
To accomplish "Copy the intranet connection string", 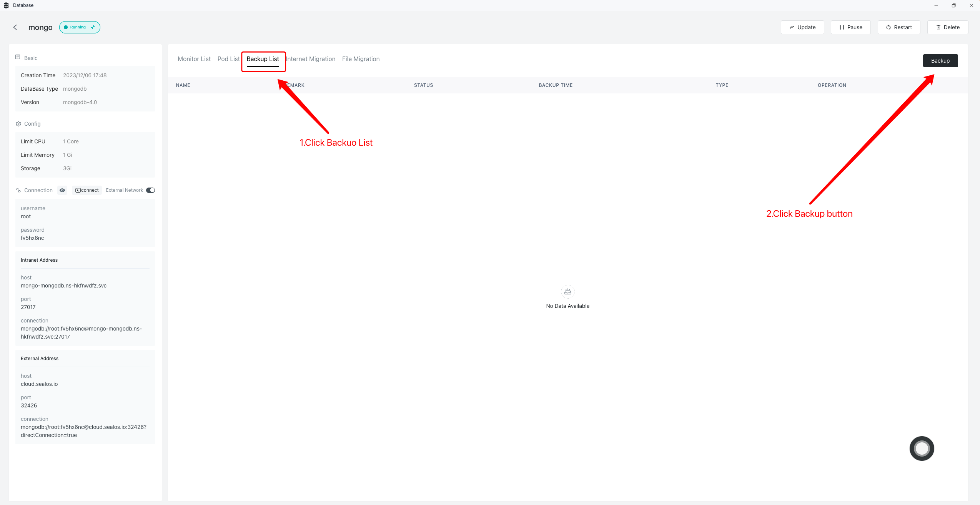I will point(81,332).
